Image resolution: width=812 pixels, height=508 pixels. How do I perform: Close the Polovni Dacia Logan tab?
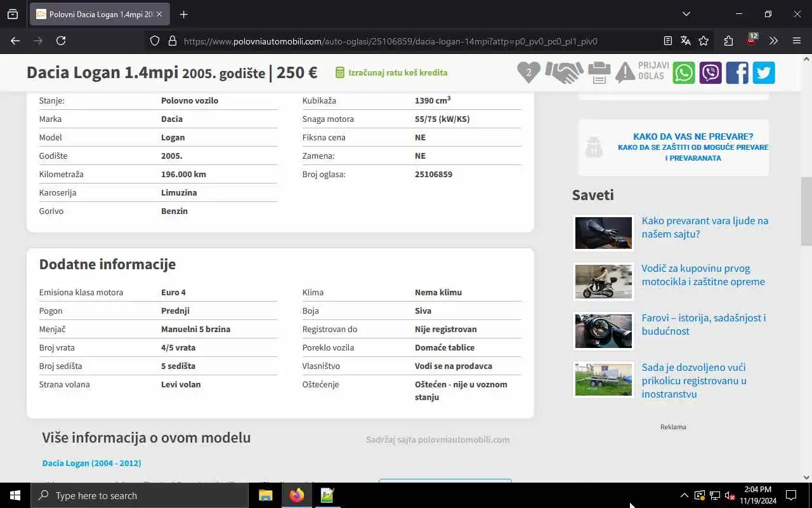point(159,14)
